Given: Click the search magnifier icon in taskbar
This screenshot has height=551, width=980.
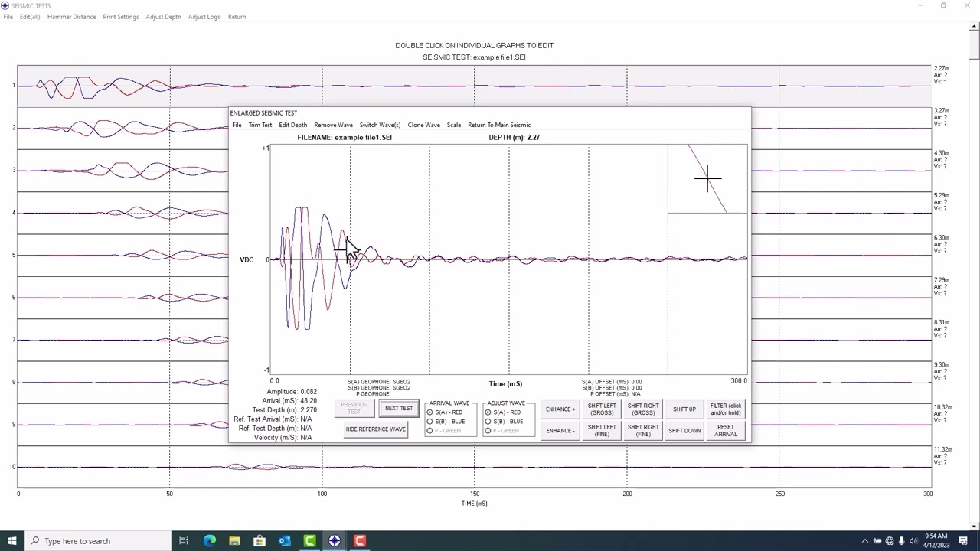Looking at the screenshot, I should tap(35, 541).
